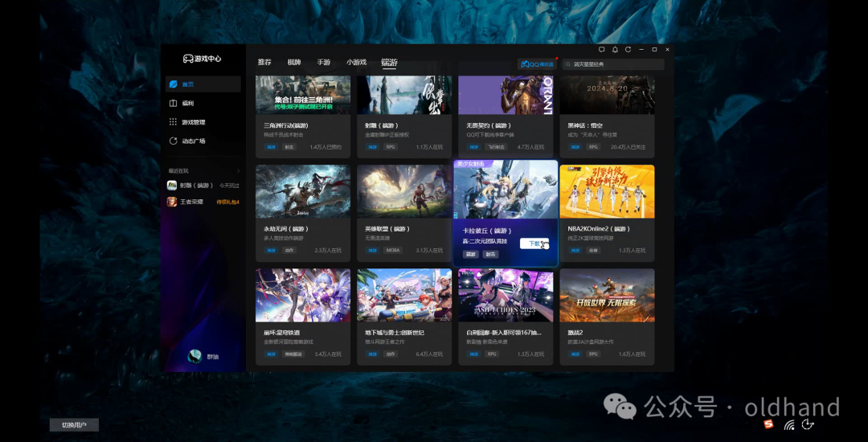The image size is (868, 442).
Task: Click the 黑神话：悟空 title text
Action: (x=586, y=125)
